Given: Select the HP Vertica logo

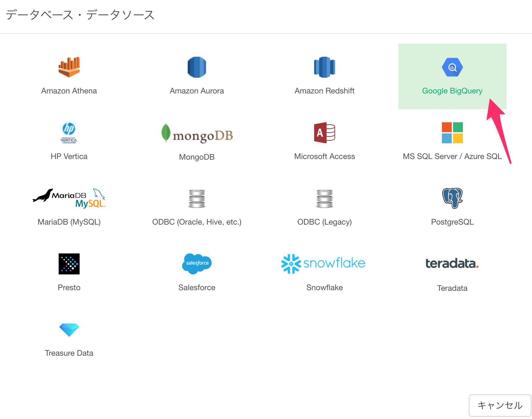Looking at the screenshot, I should click(x=69, y=133).
